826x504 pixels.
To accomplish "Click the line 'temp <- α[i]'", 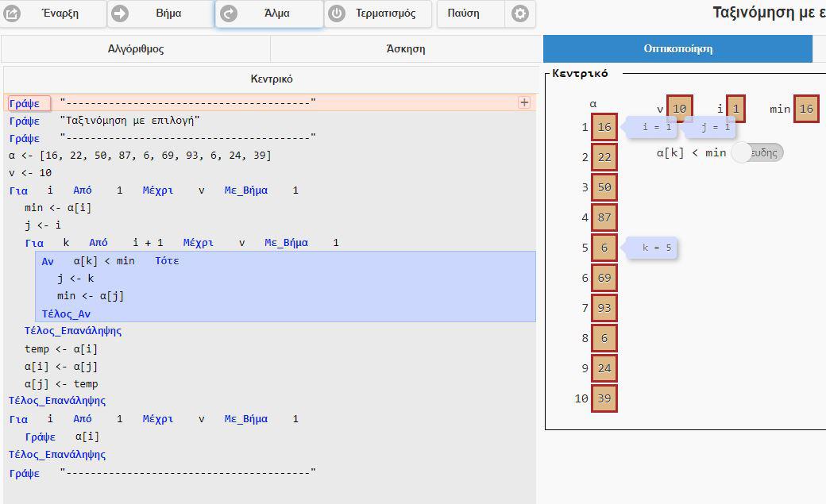I will click(x=60, y=348).
